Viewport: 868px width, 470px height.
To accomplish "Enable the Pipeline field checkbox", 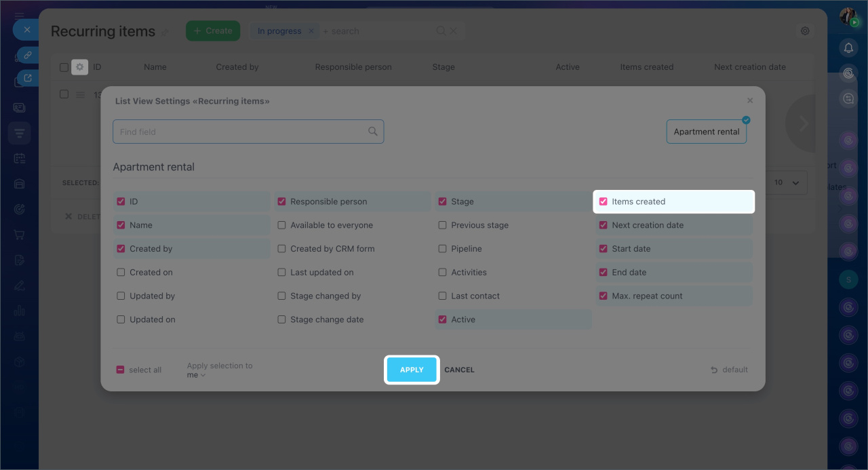I will point(443,249).
